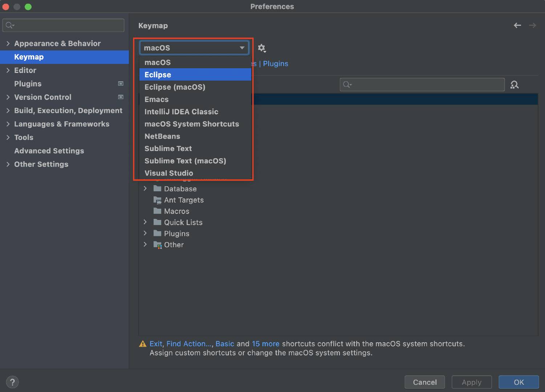
Task: Click the Version Control project-level settings icon
Action: 121,97
